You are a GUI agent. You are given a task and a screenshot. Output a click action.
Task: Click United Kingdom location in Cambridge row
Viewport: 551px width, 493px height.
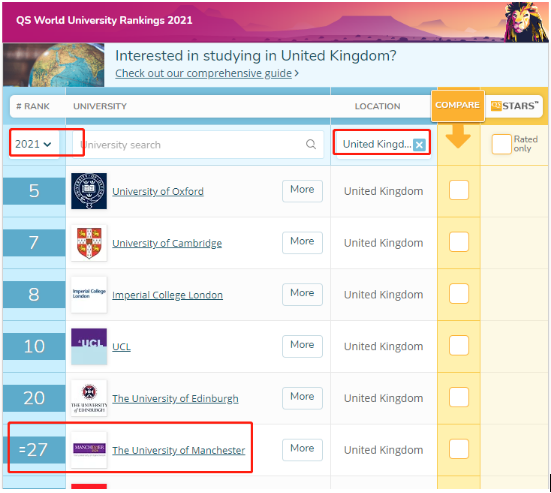[x=383, y=243]
